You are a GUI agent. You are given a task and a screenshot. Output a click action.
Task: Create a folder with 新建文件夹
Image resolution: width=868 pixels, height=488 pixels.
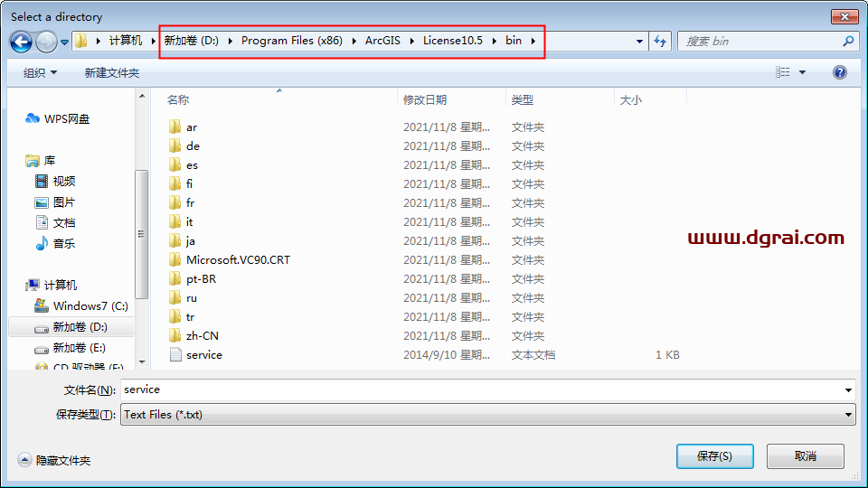click(112, 73)
